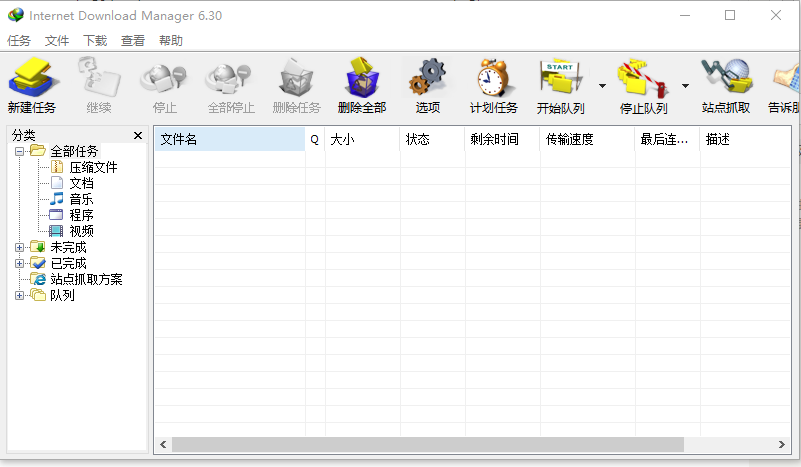Image resolution: width=801 pixels, height=467 pixels.
Task: Select the 音乐 category
Action: point(81,199)
